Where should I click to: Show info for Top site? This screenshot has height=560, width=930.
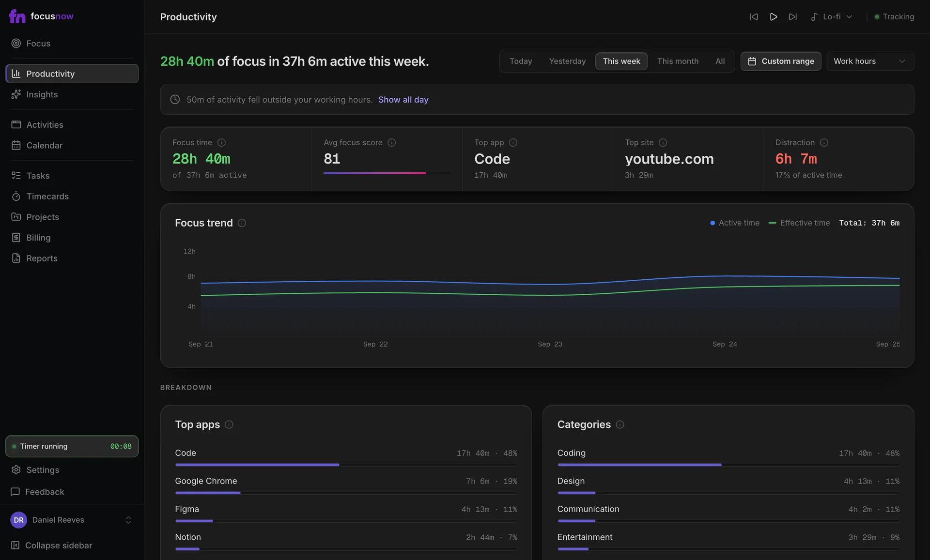pos(663,143)
